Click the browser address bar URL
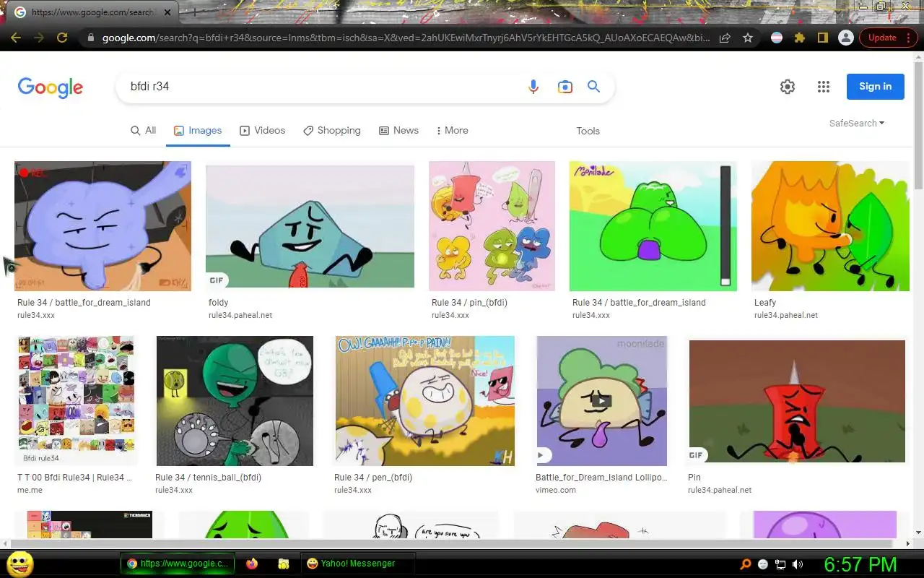This screenshot has width=924, height=578. tap(406, 38)
